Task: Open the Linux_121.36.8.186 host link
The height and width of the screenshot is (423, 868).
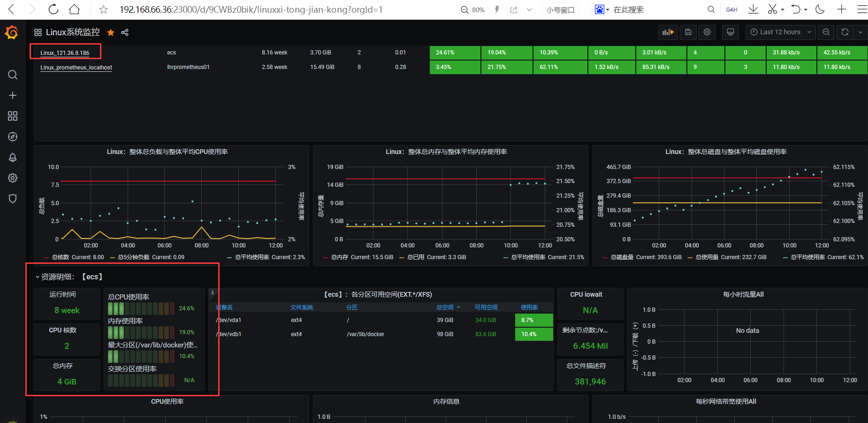Action: (65, 53)
